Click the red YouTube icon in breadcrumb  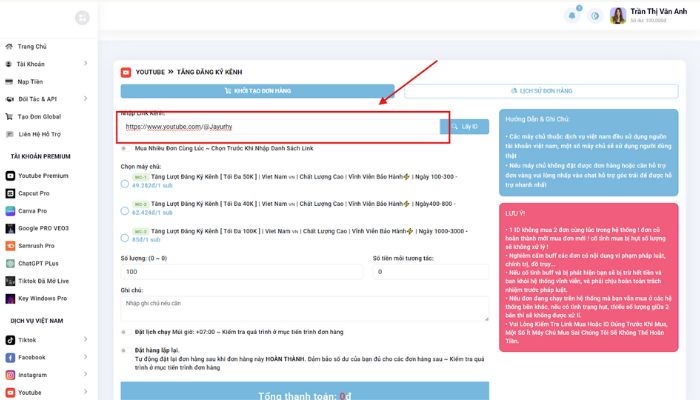click(126, 72)
